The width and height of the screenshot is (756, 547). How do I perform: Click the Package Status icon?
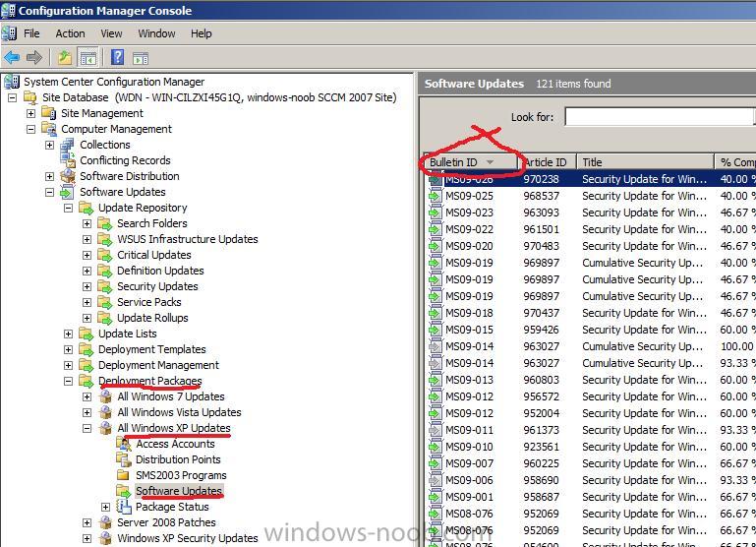[124, 507]
